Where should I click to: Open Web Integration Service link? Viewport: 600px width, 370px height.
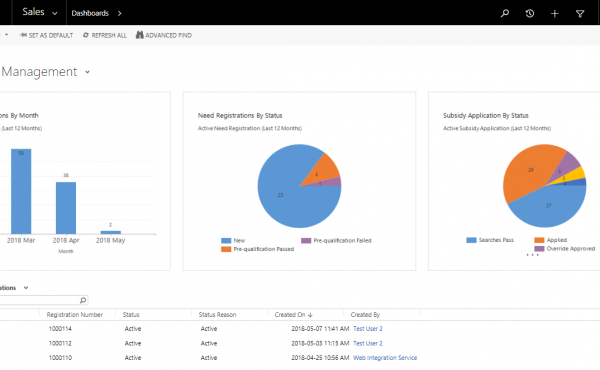click(385, 358)
